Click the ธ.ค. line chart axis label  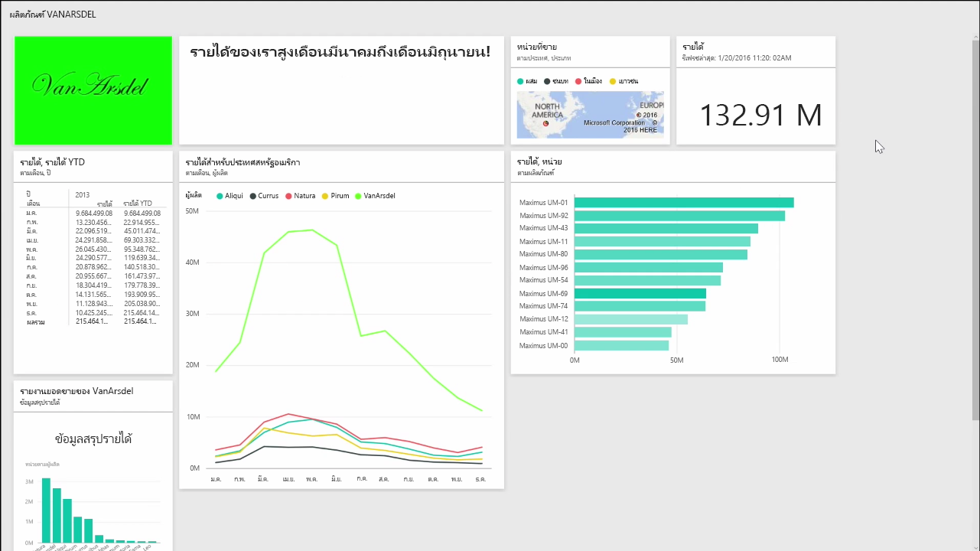(x=480, y=478)
